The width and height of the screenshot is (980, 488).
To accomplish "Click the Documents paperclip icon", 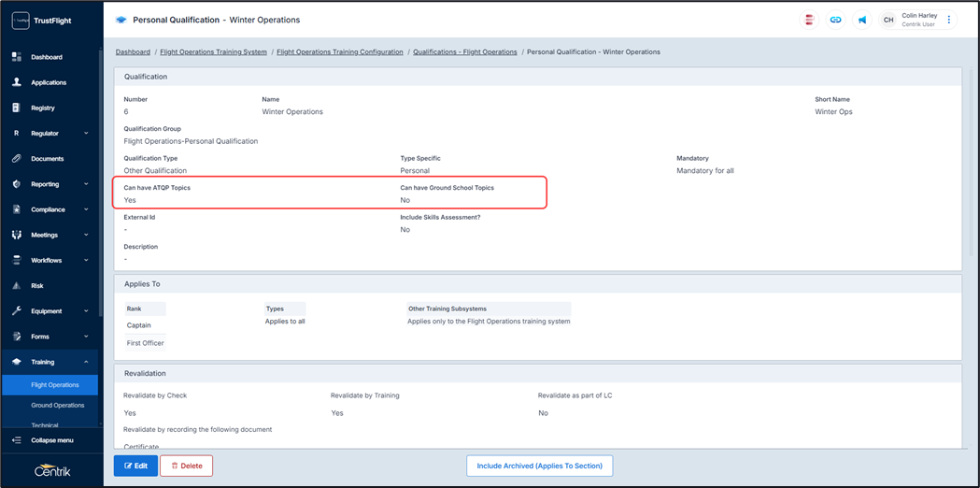I will (16, 159).
